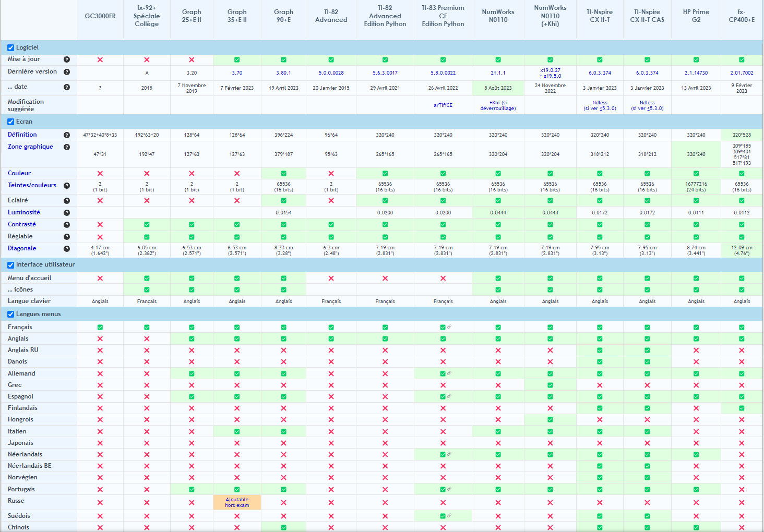
Task: Open version 5.0.0.0028 link for TI-82 Advanced
Action: [331, 73]
